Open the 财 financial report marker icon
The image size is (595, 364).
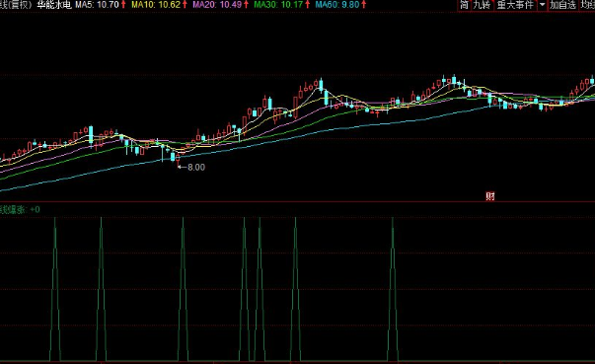490,196
